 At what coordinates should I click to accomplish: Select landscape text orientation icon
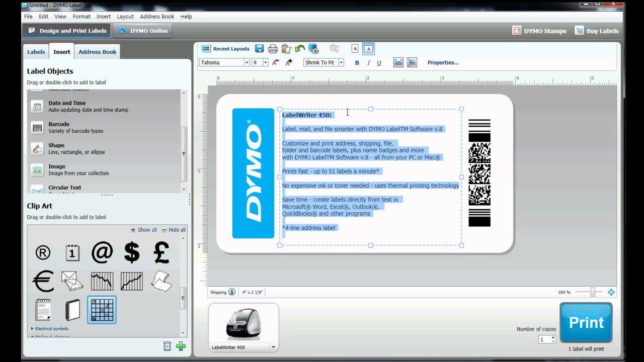pos(368,49)
